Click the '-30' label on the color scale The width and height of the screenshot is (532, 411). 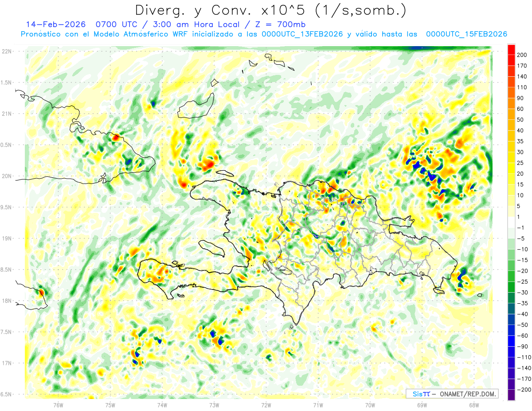(x=523, y=293)
